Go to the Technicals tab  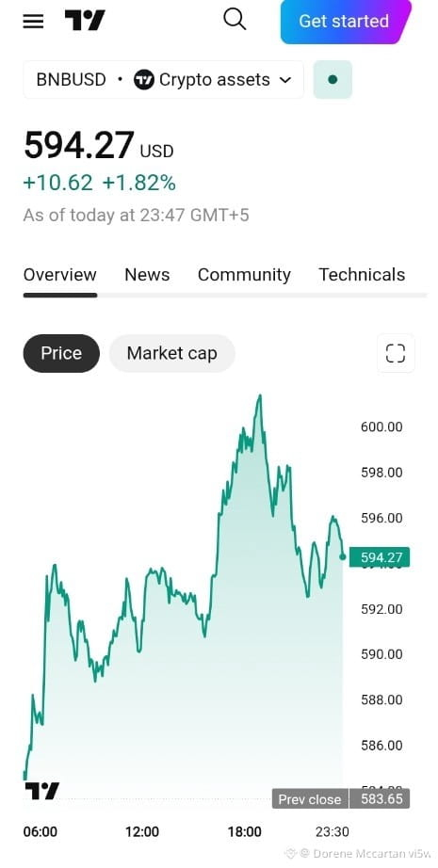[362, 275]
